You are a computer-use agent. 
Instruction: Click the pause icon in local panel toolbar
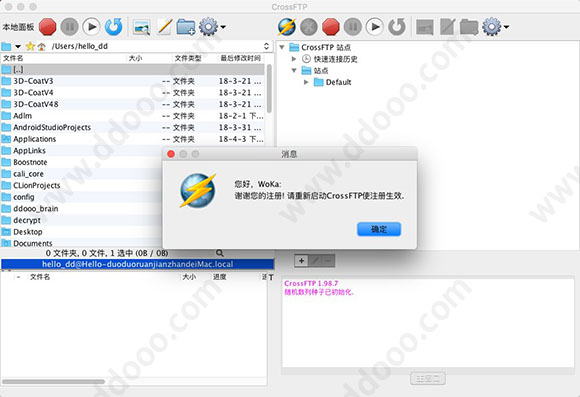(x=69, y=27)
